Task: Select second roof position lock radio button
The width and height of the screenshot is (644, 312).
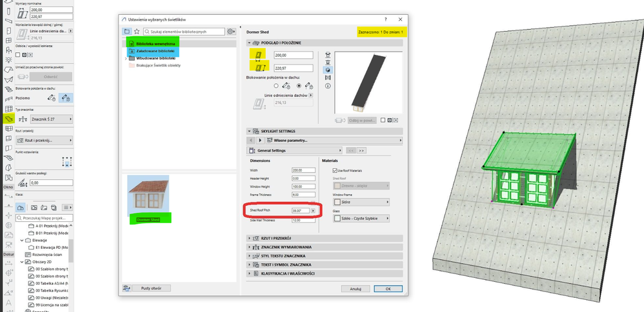Action: [299, 86]
